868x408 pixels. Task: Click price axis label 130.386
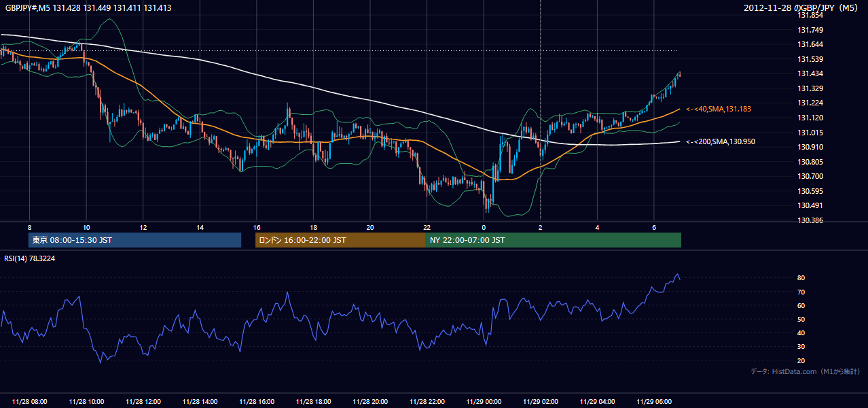click(810, 220)
